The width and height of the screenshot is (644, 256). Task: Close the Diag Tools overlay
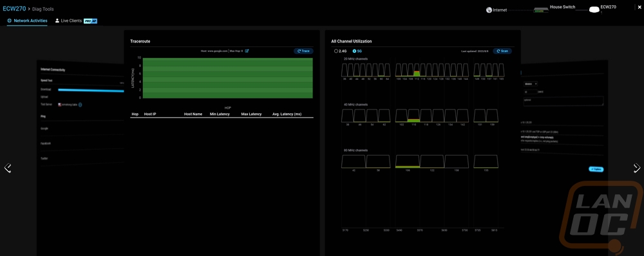(639, 8)
